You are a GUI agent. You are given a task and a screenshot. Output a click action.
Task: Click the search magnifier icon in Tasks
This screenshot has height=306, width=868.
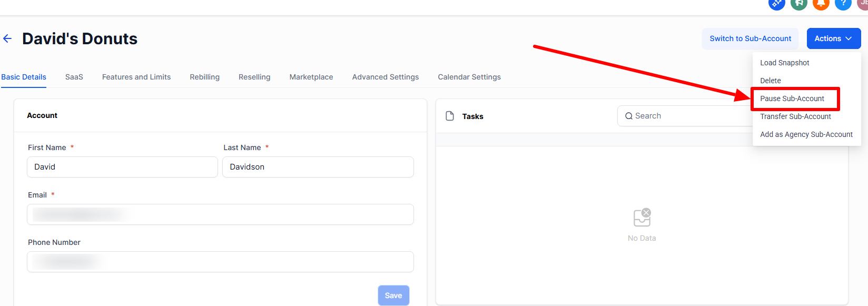pyautogui.click(x=629, y=116)
